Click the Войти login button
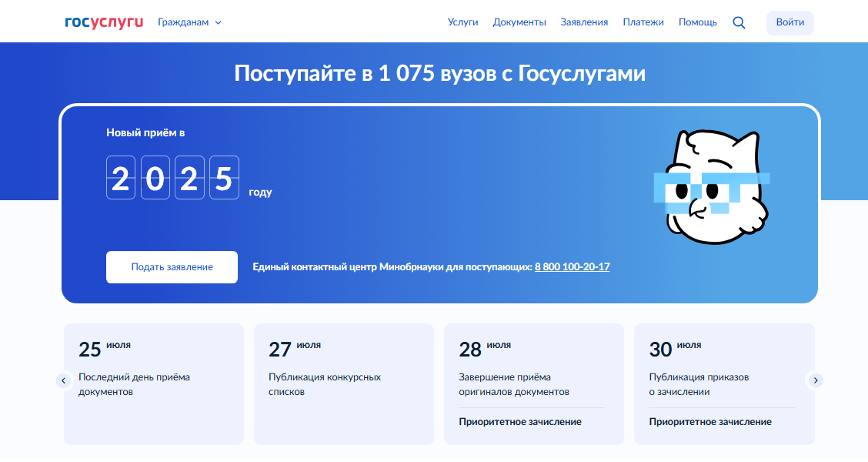The image size is (868, 462). 790,22
